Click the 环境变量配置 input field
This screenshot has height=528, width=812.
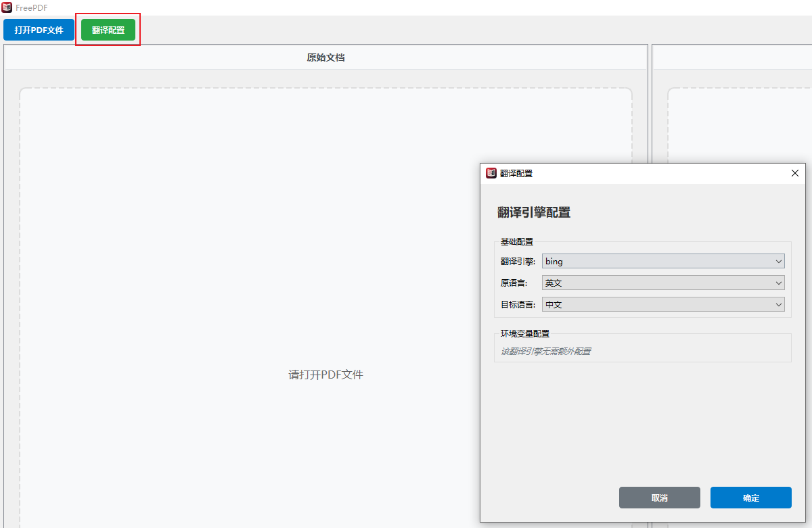pos(642,351)
